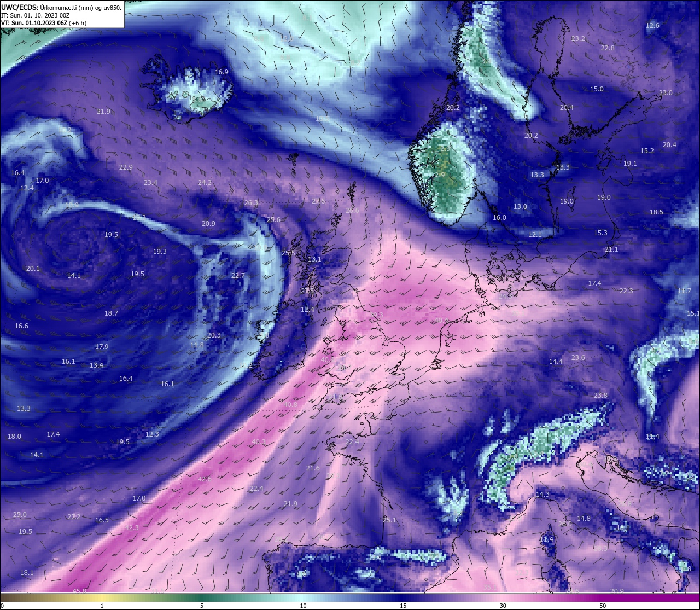Click the 45.8 value at the bottom edge
The height and width of the screenshot is (610, 700).
[79, 591]
